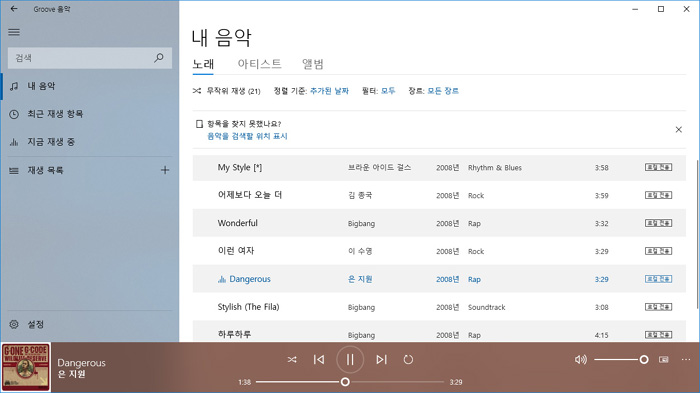Image resolution: width=700 pixels, height=393 pixels.
Task: Click the search magnifier icon
Action: [158, 58]
